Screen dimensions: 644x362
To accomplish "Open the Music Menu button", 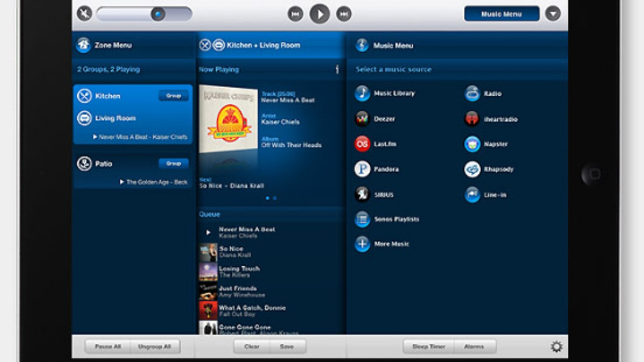I will click(501, 14).
